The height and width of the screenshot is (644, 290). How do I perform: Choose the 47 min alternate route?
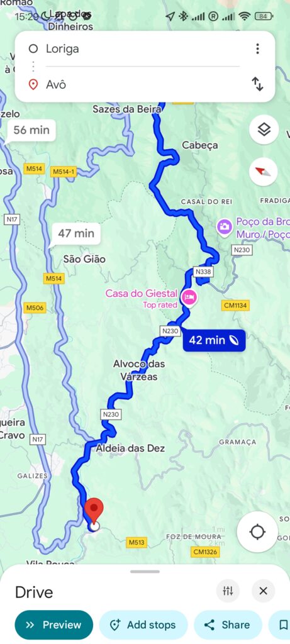tap(76, 234)
